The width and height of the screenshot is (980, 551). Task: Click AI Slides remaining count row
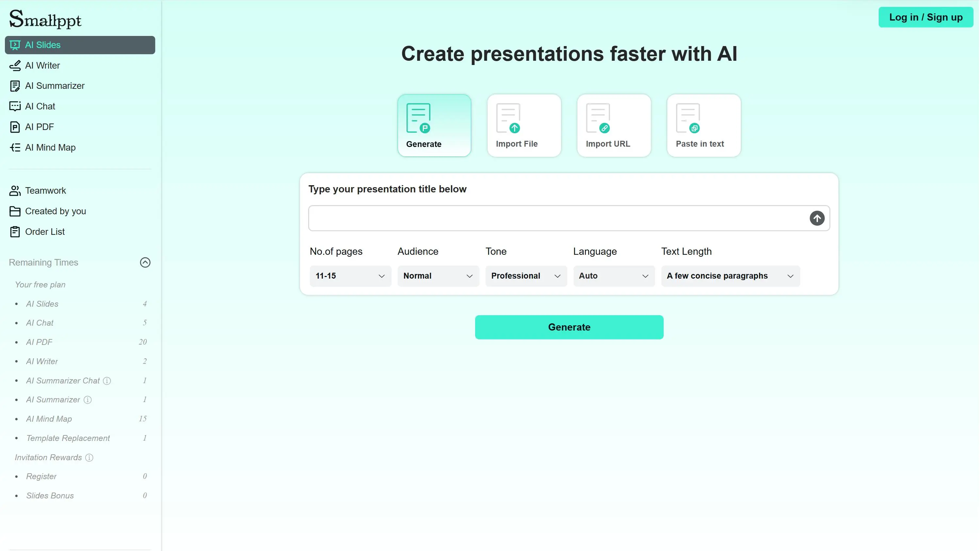[x=81, y=304]
